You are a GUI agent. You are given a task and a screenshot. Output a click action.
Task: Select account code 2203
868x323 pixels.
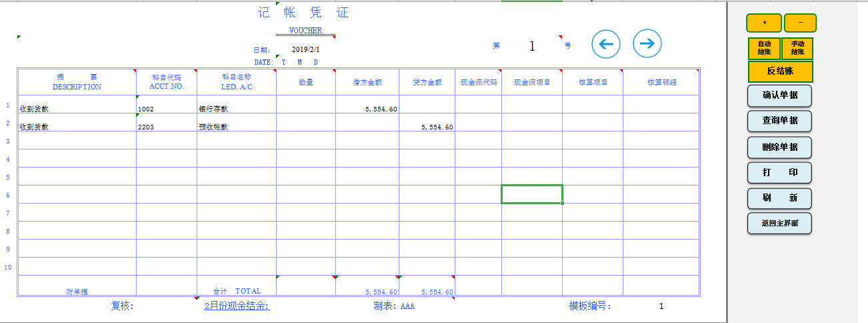point(166,123)
